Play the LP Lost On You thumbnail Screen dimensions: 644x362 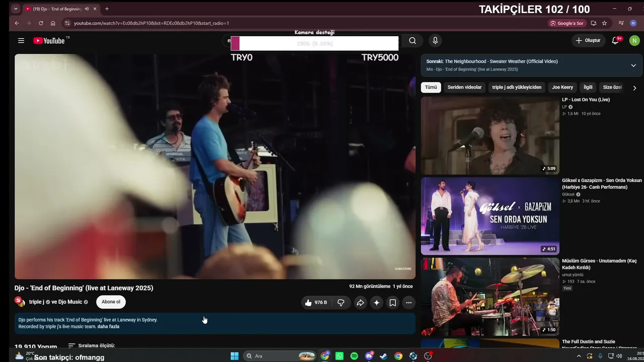click(490, 136)
